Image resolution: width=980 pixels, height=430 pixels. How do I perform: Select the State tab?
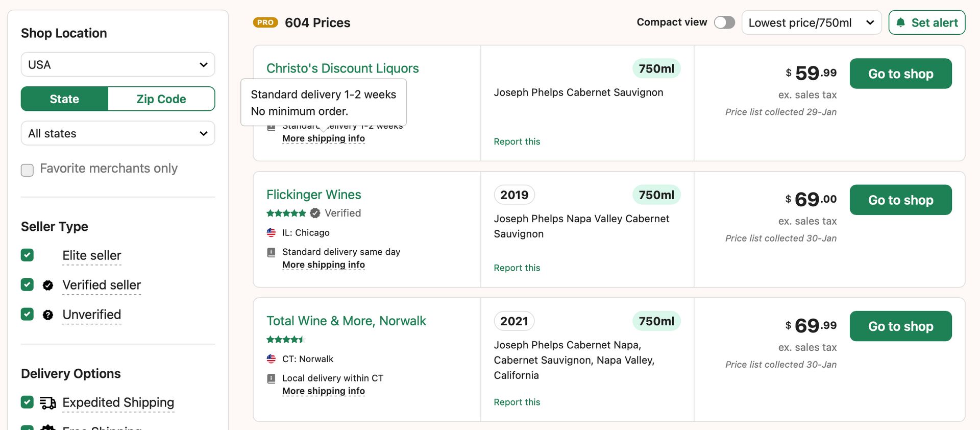click(x=64, y=99)
